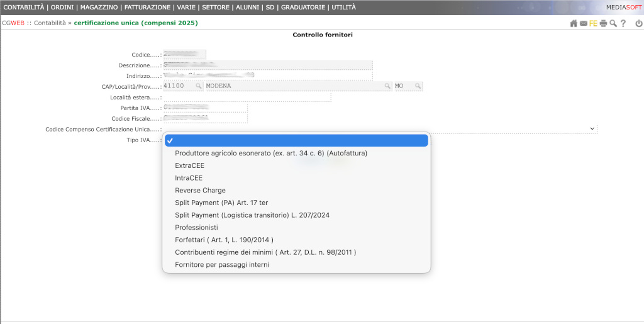Select the Reverse Charge option
This screenshot has height=324, width=644.
coord(200,191)
